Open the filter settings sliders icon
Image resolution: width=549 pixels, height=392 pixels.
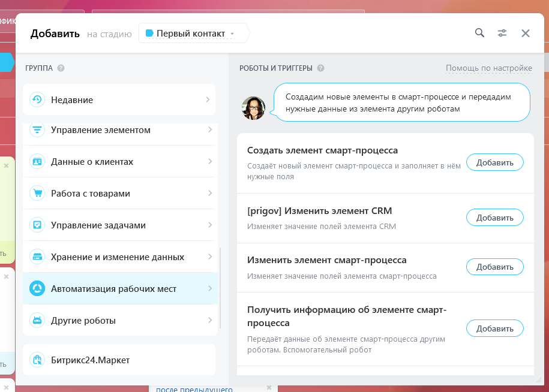pyautogui.click(x=502, y=33)
